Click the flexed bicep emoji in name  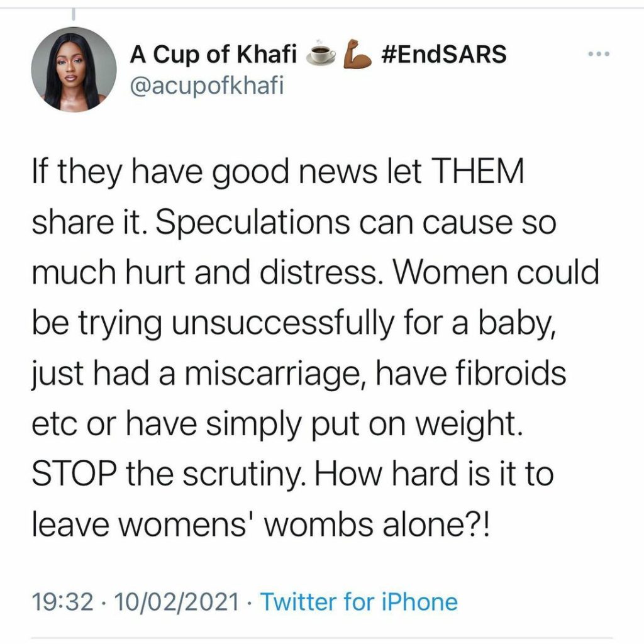coord(357,55)
